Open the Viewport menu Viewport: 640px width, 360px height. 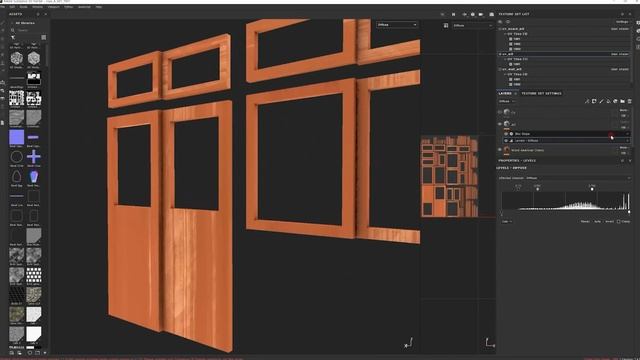tap(53, 7)
